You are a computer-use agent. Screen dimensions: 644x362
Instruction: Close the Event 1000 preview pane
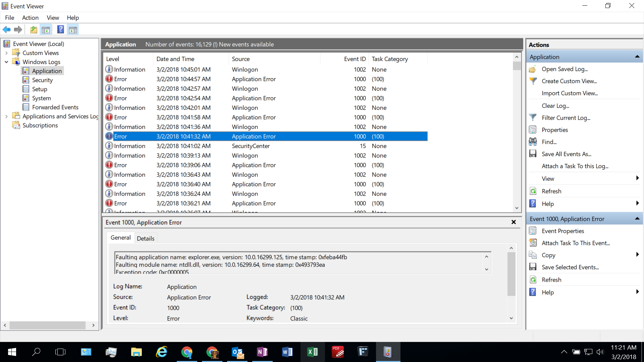point(513,222)
